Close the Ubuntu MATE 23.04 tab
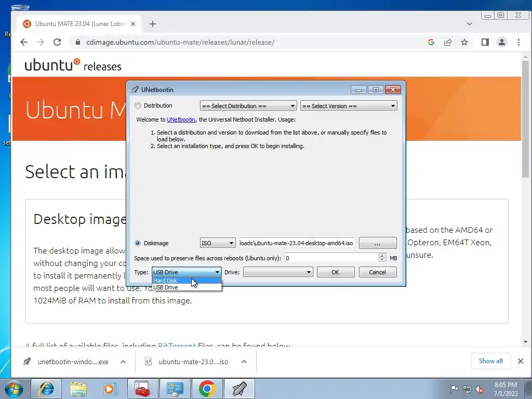Viewport: 532px width, 399px height. click(133, 24)
